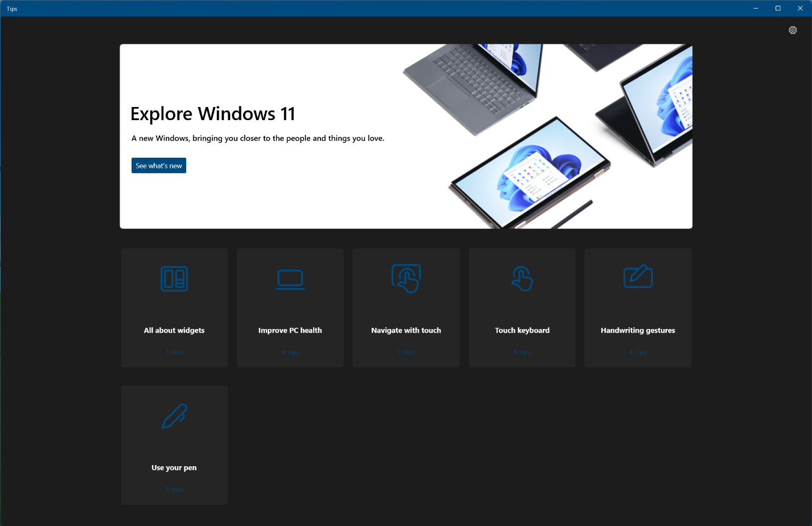The width and height of the screenshot is (812, 526).
Task: Click the 5 tips label under Use your pen
Action: click(x=174, y=489)
